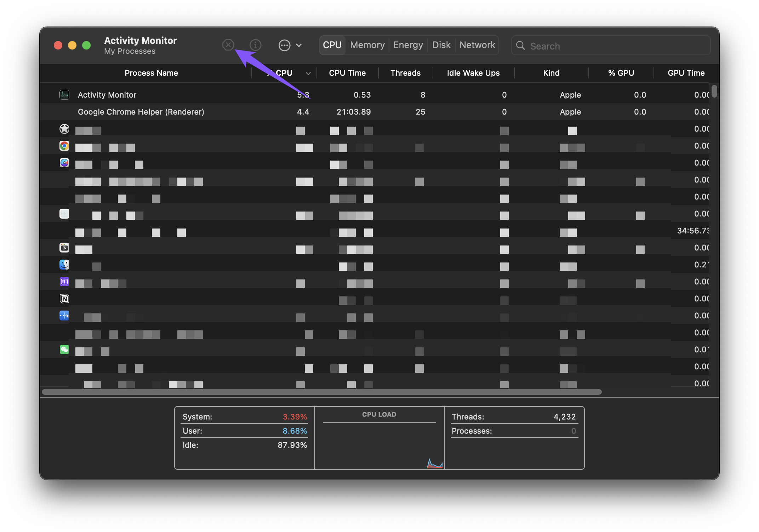
Task: Expand the dropdown chevron beside the ellipsis button
Action: [299, 45]
